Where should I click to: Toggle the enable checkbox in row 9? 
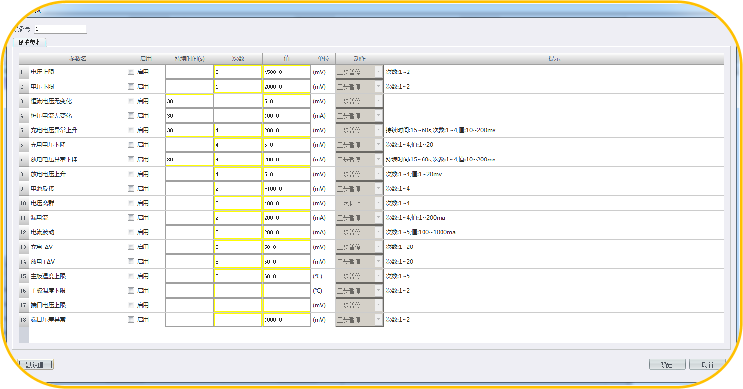pos(131,189)
